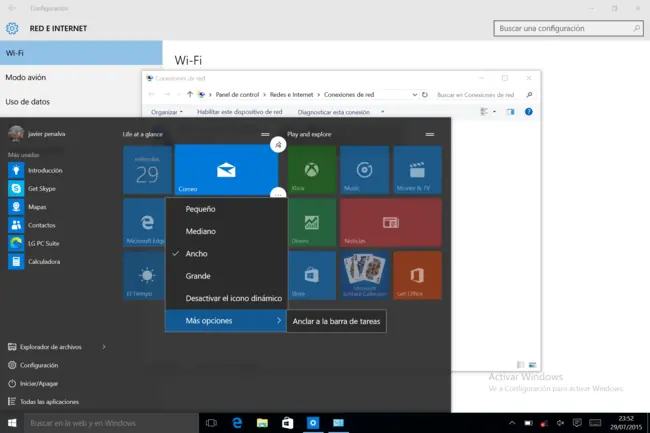Open the El Tiempo weather tile
This screenshot has height=433, width=650.
click(144, 276)
